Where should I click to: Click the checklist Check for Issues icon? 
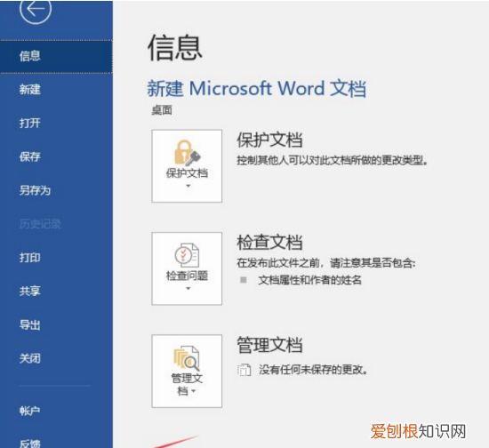(187, 255)
